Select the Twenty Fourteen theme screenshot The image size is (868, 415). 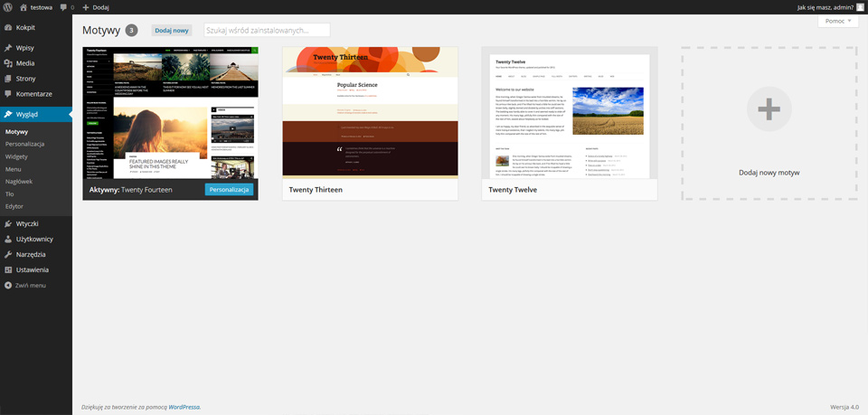(x=171, y=113)
